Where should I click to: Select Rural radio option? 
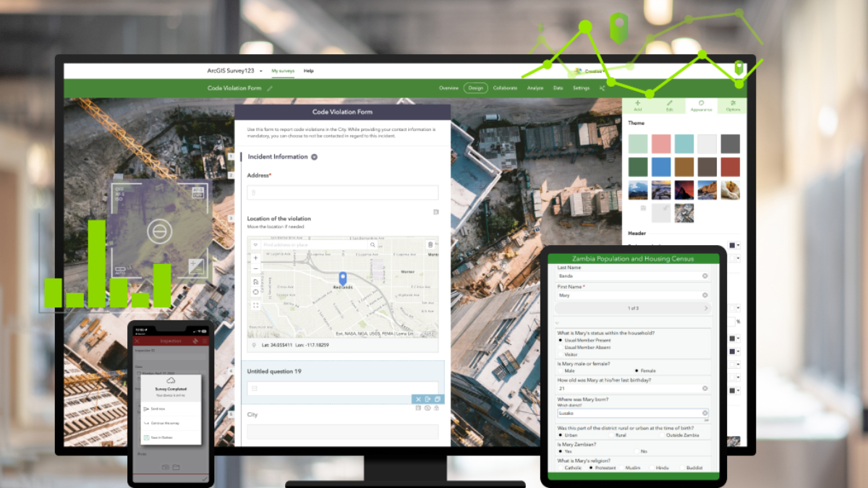(x=611, y=435)
